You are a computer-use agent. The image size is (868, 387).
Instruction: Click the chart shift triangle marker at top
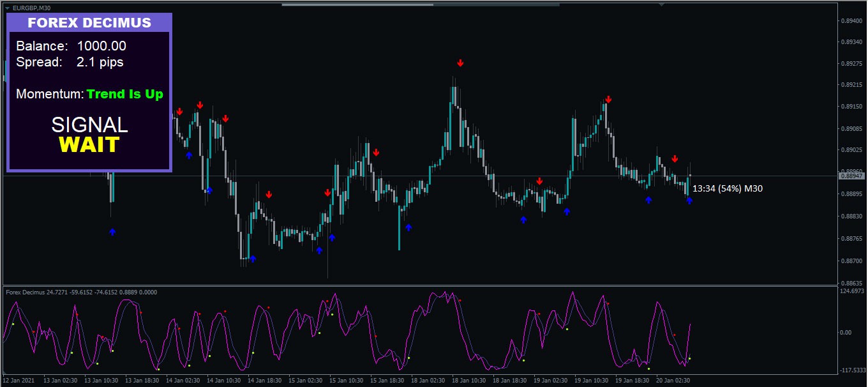662,5
